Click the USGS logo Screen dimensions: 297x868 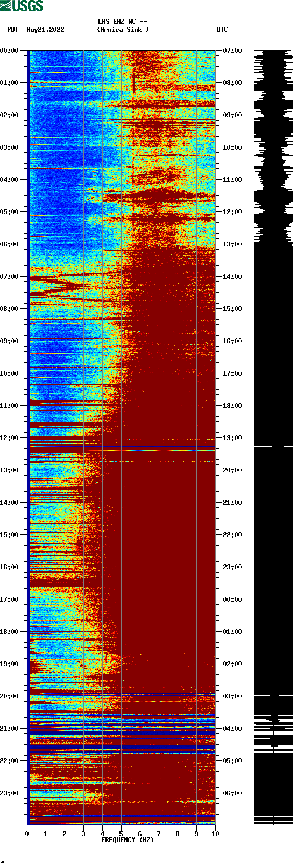click(x=22, y=6)
